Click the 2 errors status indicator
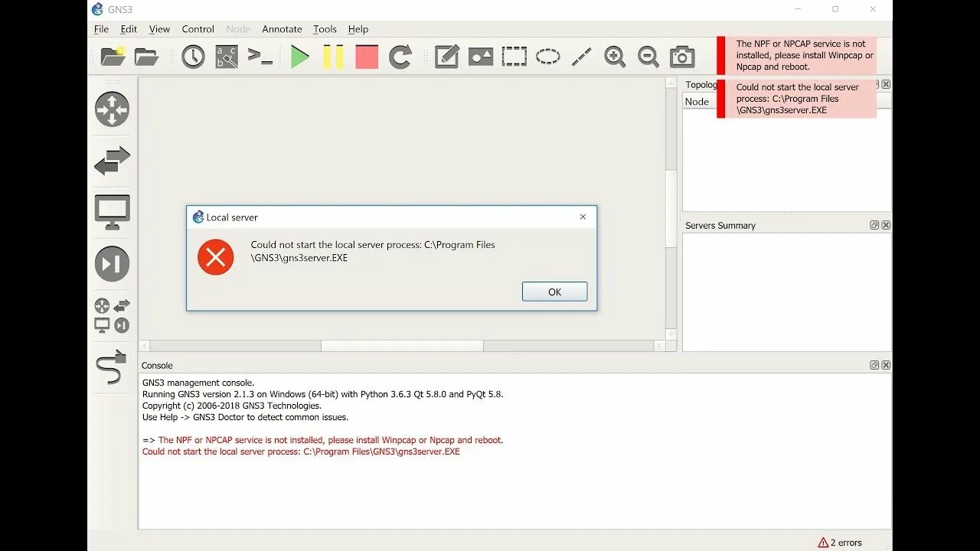Image resolution: width=980 pixels, height=551 pixels. [840, 543]
